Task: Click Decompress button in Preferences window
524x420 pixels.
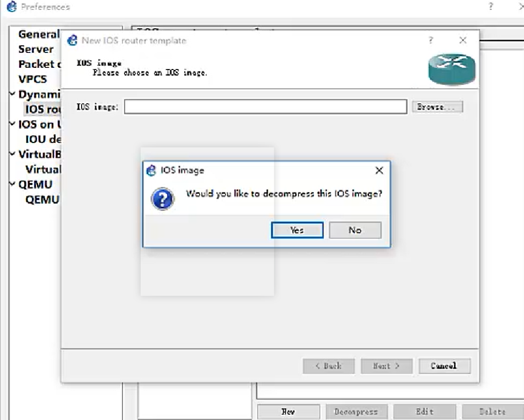Action: coord(356,412)
